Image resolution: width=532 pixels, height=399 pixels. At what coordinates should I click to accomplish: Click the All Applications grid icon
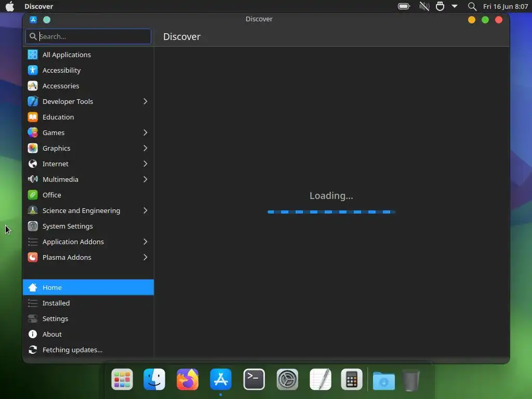click(x=33, y=55)
